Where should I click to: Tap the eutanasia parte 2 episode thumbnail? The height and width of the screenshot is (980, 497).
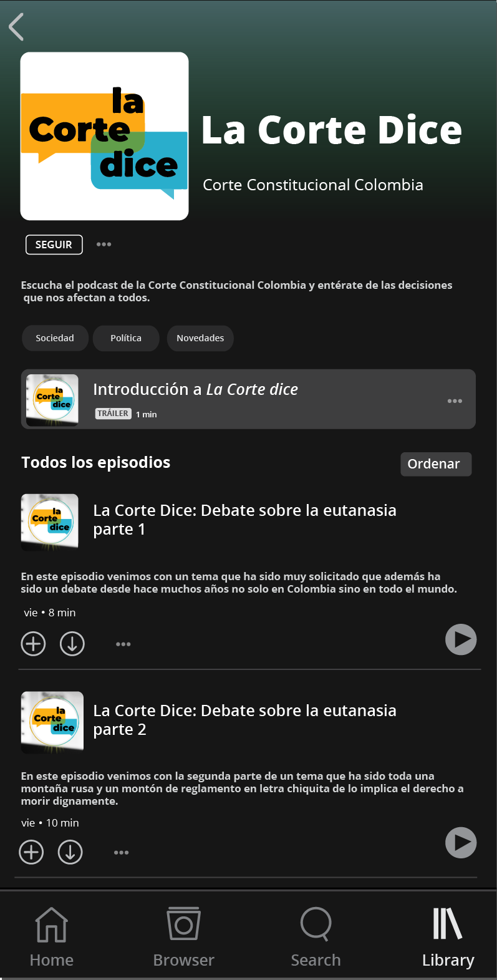[52, 722]
